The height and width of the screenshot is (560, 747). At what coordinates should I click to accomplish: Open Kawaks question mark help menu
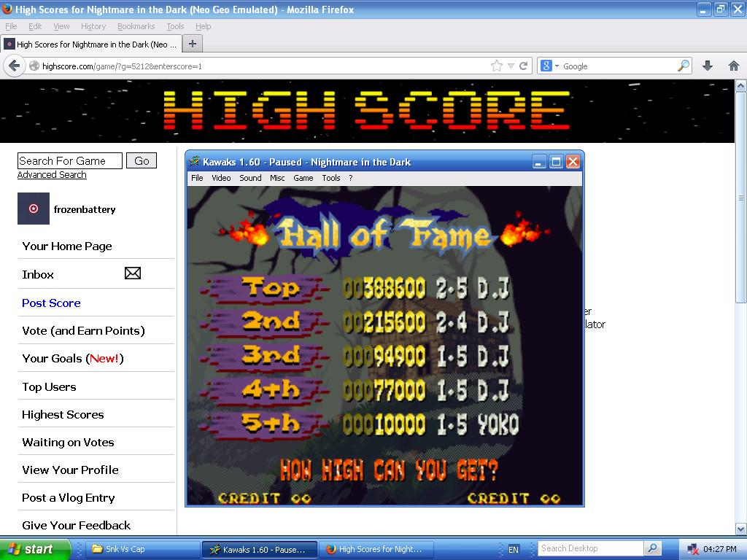[x=351, y=178]
